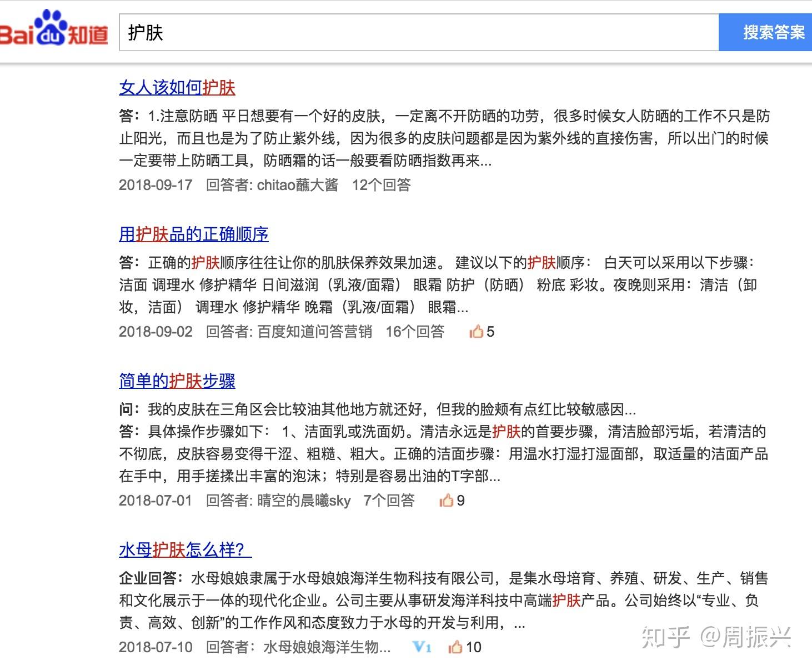This screenshot has height=670, width=812.
Task: Click the 企业回答 label
Action: (151, 578)
